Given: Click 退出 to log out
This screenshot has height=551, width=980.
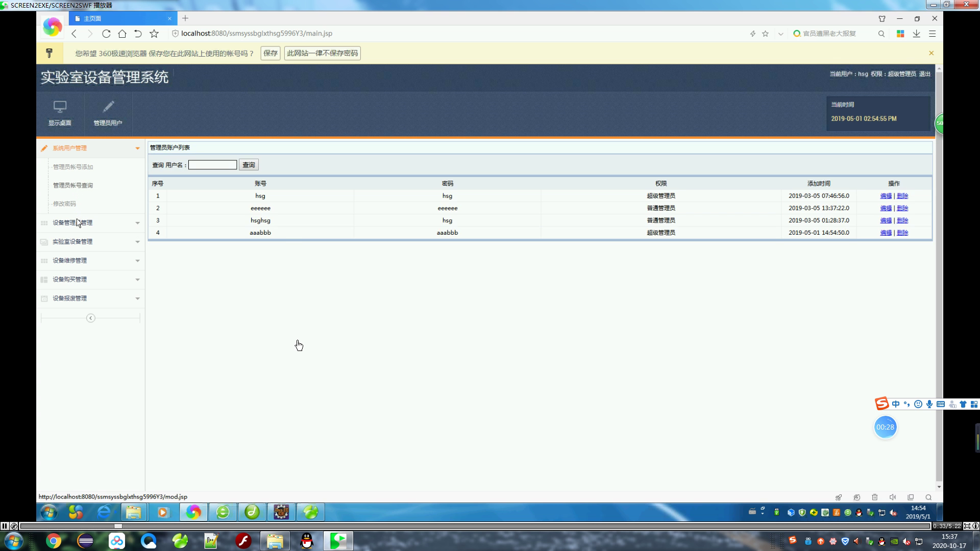Looking at the screenshot, I should (925, 74).
